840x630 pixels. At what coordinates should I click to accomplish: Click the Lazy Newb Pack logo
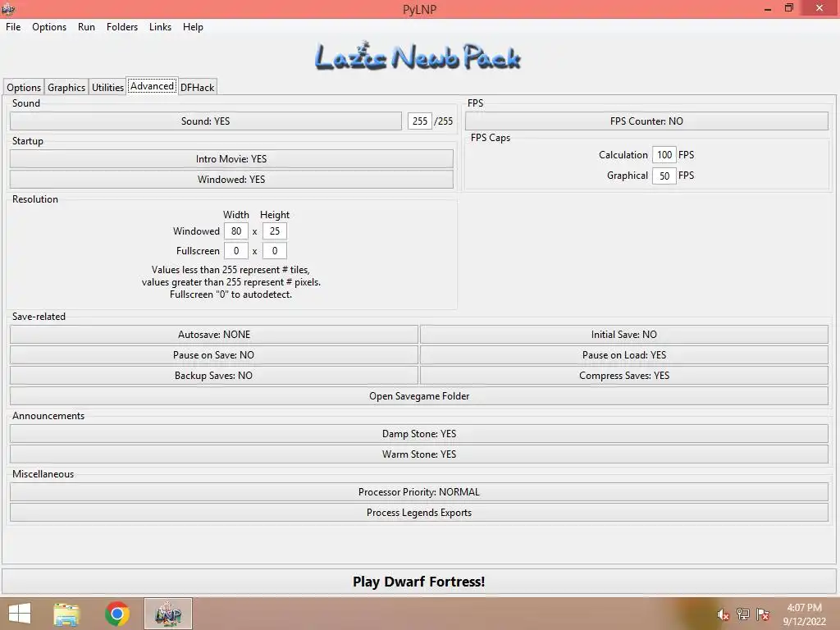coord(418,57)
